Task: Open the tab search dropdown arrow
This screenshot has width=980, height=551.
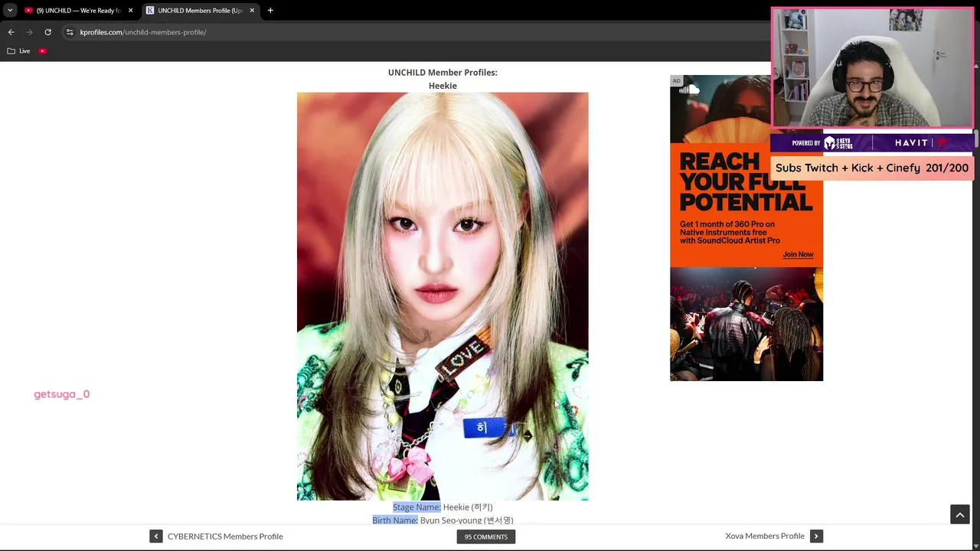Action: point(10,11)
